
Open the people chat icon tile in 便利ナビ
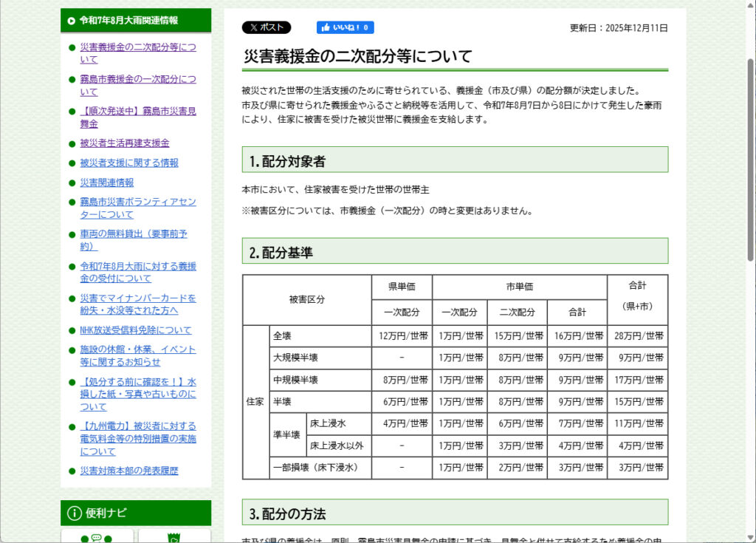(x=97, y=537)
